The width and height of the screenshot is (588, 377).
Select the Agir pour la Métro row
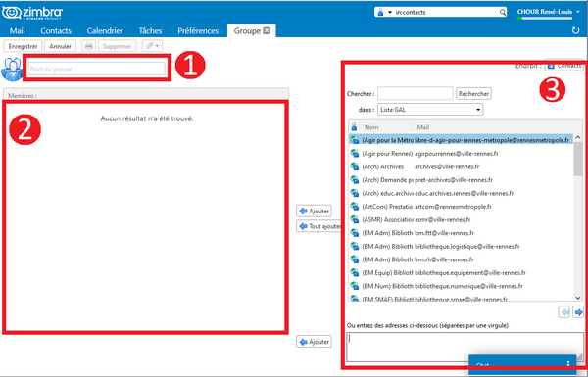[461, 140]
